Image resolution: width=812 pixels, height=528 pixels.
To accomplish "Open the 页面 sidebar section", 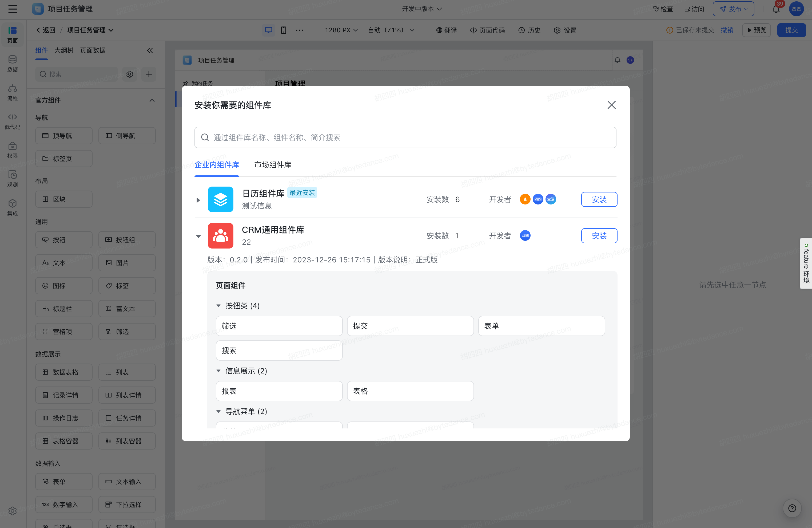I will (x=13, y=35).
